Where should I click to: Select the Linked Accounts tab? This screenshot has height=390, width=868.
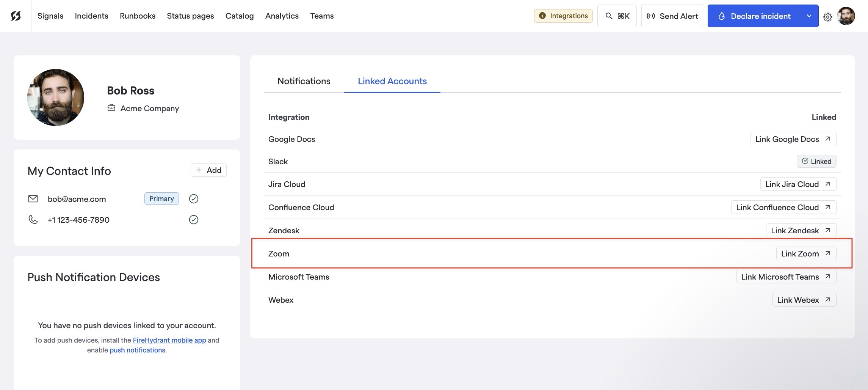(392, 81)
